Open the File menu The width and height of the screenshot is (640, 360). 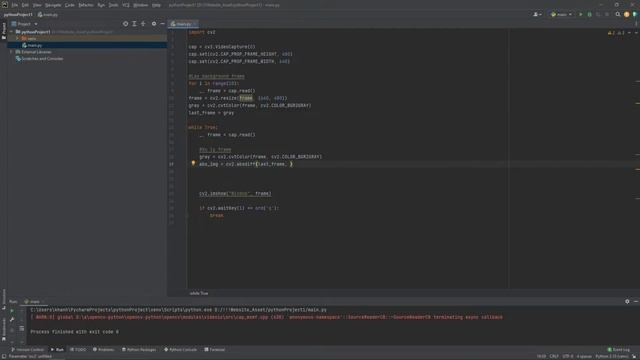point(15,5)
